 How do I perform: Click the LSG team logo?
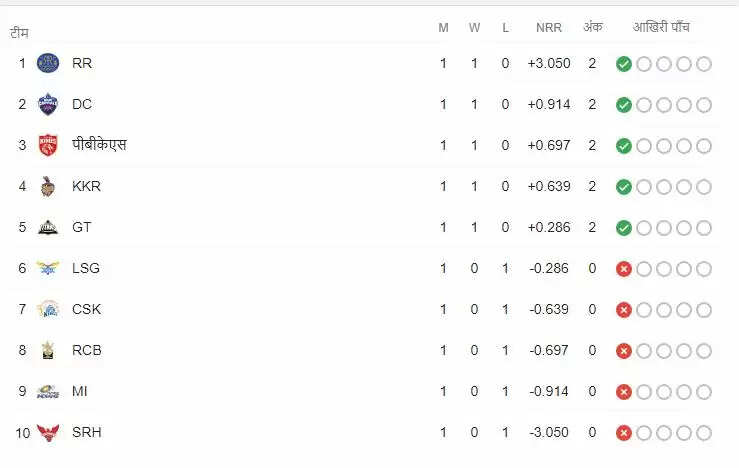[x=48, y=268]
